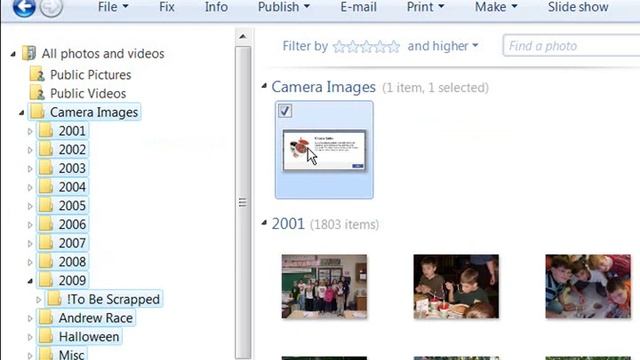Click the folder tree scroll up arrow
The width and height of the screenshot is (640, 360).
point(243,36)
